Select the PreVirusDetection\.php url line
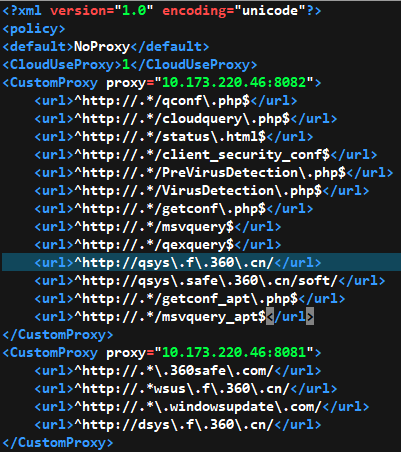 (214, 173)
